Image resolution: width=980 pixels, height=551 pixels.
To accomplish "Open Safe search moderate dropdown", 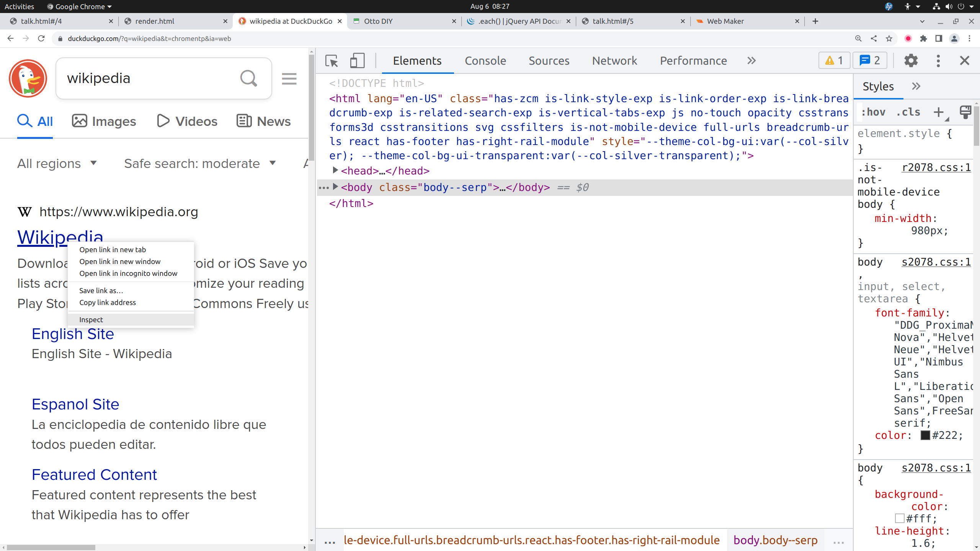I will 199,163.
